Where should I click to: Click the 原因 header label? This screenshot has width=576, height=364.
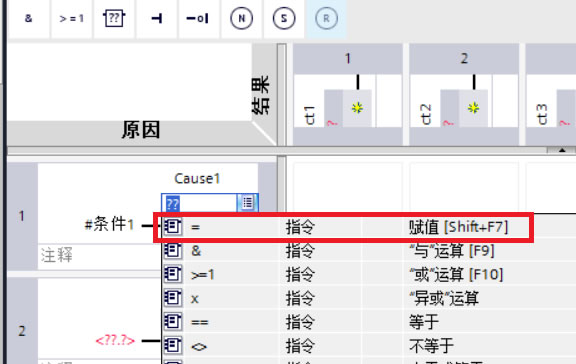(x=141, y=130)
